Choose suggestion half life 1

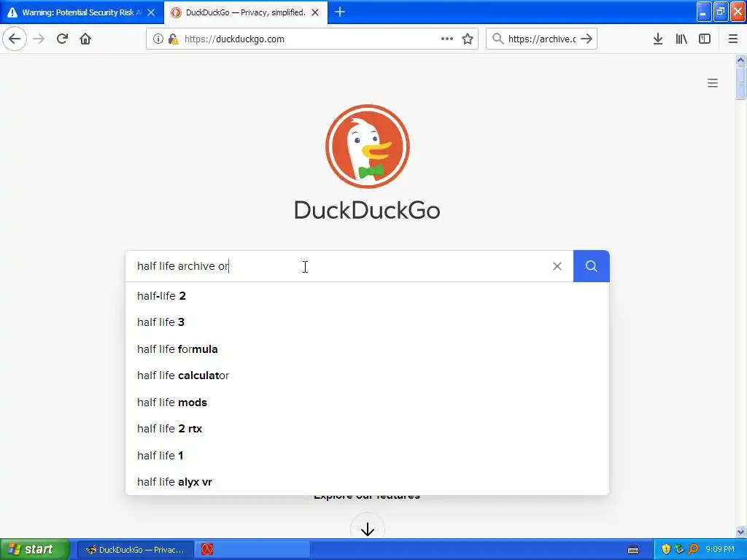pyautogui.click(x=367, y=456)
